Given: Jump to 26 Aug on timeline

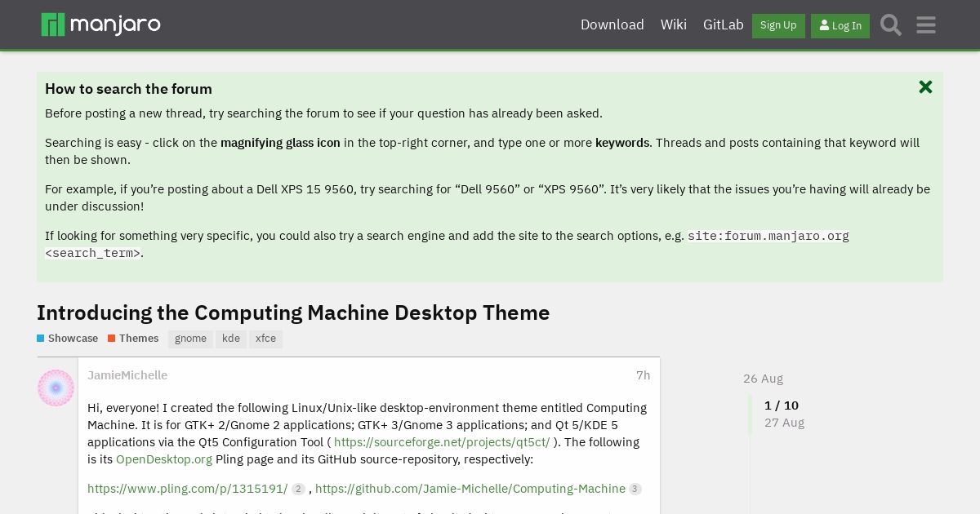Looking at the screenshot, I should (763, 379).
